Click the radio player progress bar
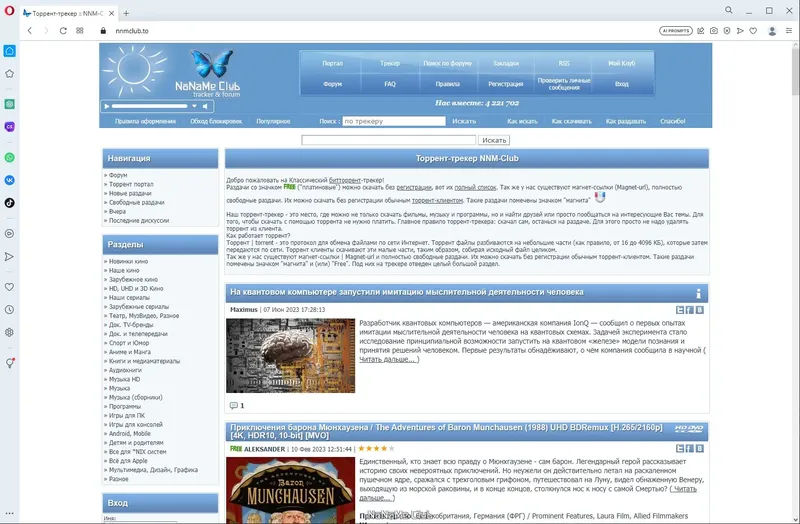 pos(150,106)
